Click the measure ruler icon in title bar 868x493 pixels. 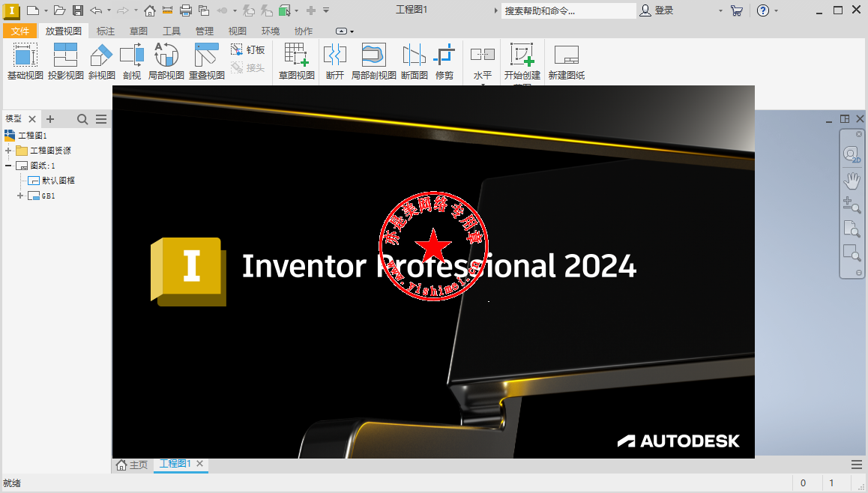(x=167, y=10)
